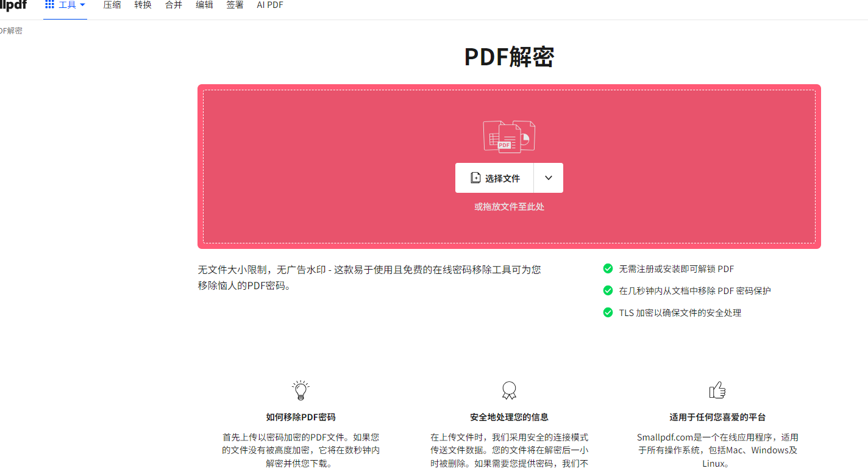
Task: Go to AI PDF
Action: (270, 5)
